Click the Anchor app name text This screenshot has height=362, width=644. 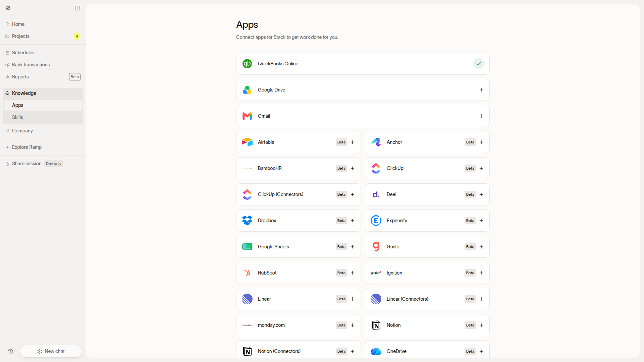[x=394, y=142]
